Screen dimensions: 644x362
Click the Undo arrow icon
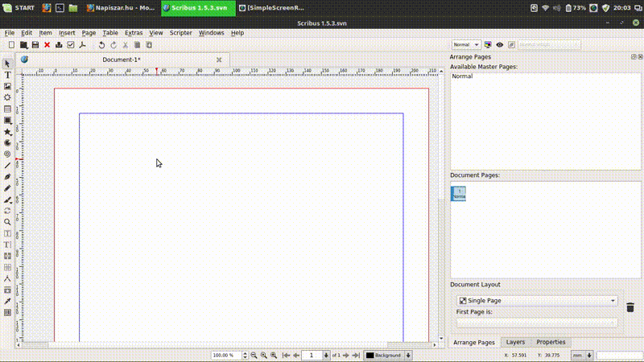101,45
